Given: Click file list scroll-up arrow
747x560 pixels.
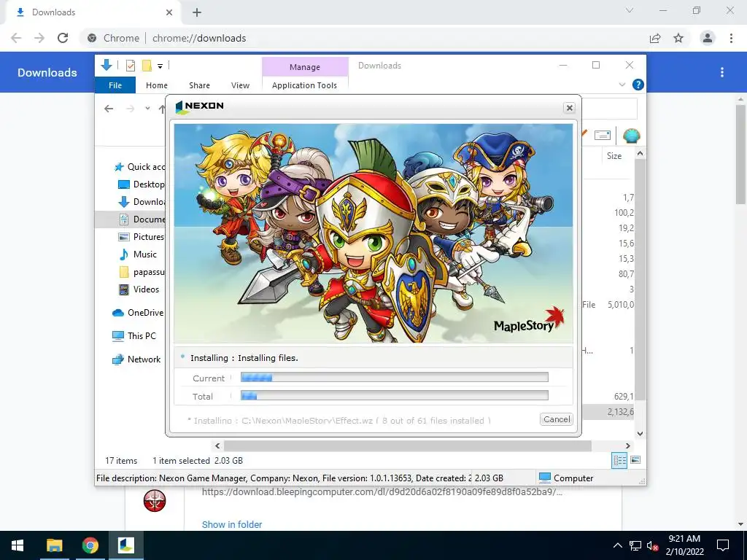Looking at the screenshot, I should pyautogui.click(x=640, y=153).
